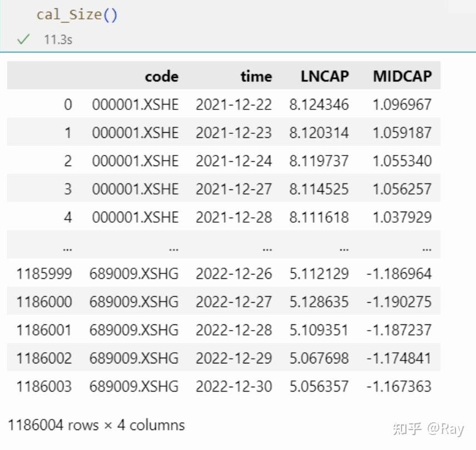The image size is (476, 450).
Task: Select the code column header
Action: 161,76
